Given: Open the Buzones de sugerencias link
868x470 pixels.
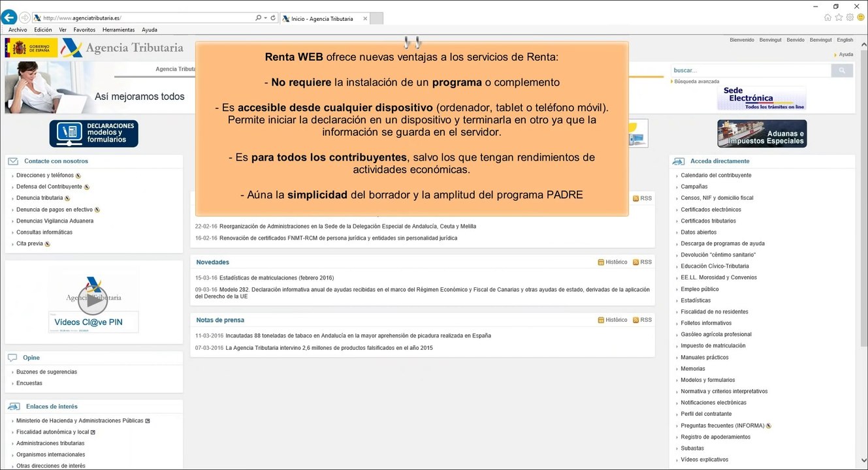Looking at the screenshot, I should (x=46, y=372).
